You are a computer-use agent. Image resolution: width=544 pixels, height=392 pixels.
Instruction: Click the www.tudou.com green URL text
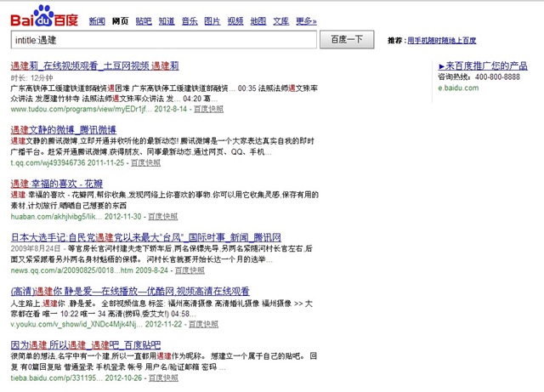82,109
